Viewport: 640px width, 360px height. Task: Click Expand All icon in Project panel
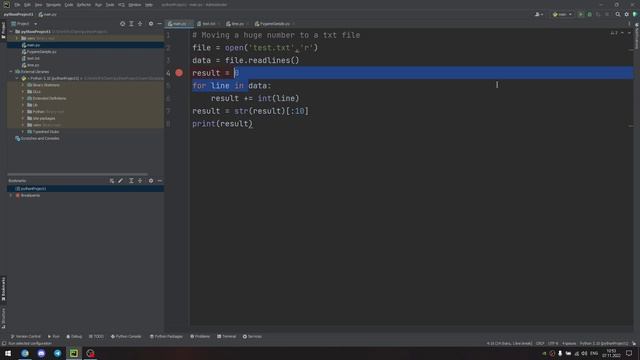pyautogui.click(x=131, y=24)
